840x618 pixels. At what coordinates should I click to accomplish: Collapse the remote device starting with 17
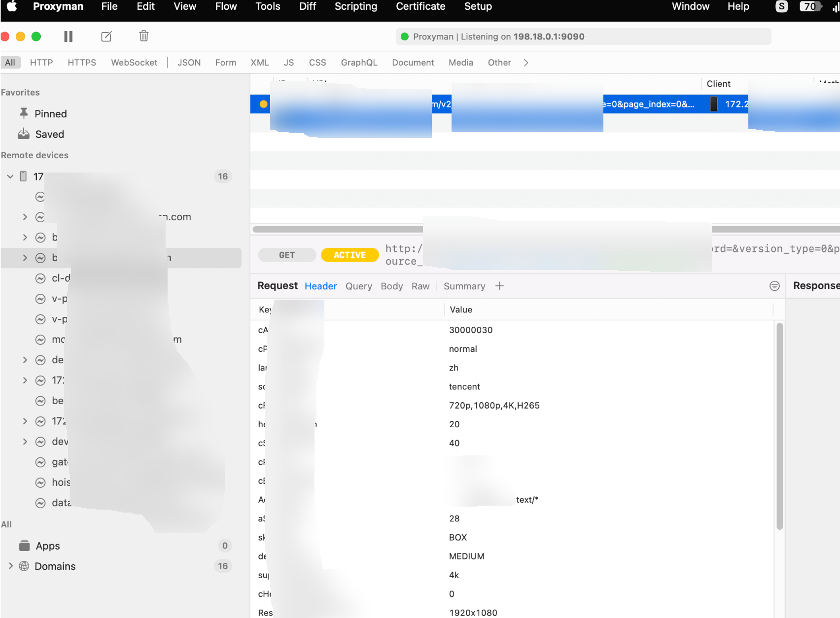10,176
